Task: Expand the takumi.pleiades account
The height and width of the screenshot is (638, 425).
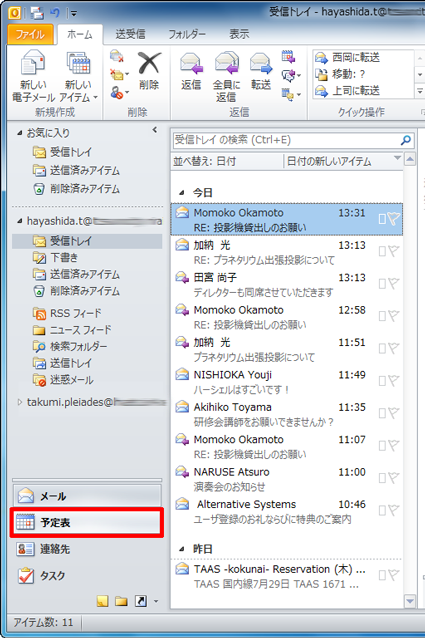Action: click(x=20, y=402)
